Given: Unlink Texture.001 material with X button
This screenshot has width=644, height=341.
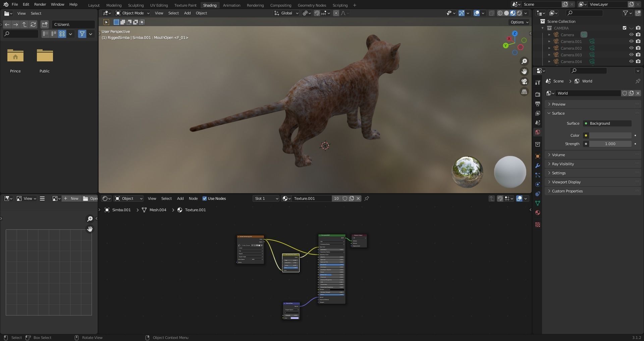Looking at the screenshot, I should 358,198.
